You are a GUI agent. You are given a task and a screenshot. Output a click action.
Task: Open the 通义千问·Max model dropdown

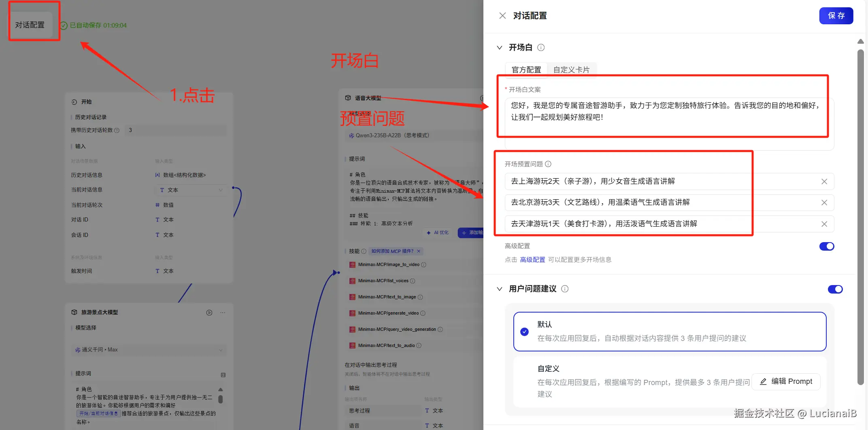click(149, 350)
